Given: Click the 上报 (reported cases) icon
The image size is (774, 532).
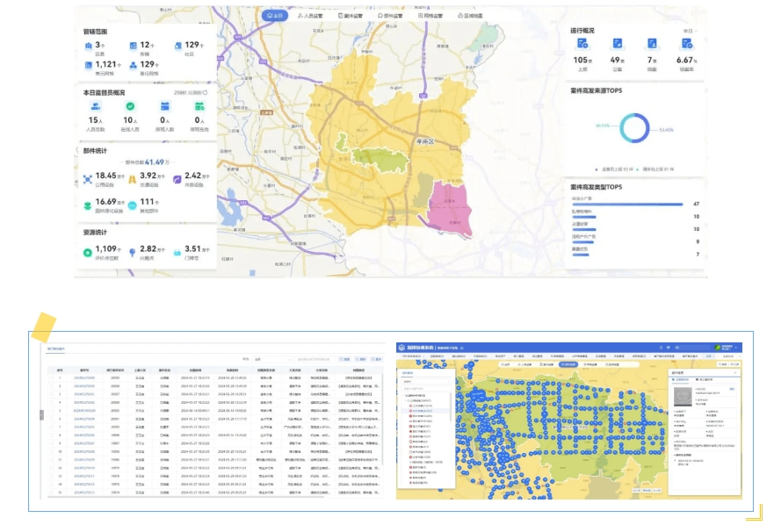Looking at the screenshot, I should (x=582, y=44).
